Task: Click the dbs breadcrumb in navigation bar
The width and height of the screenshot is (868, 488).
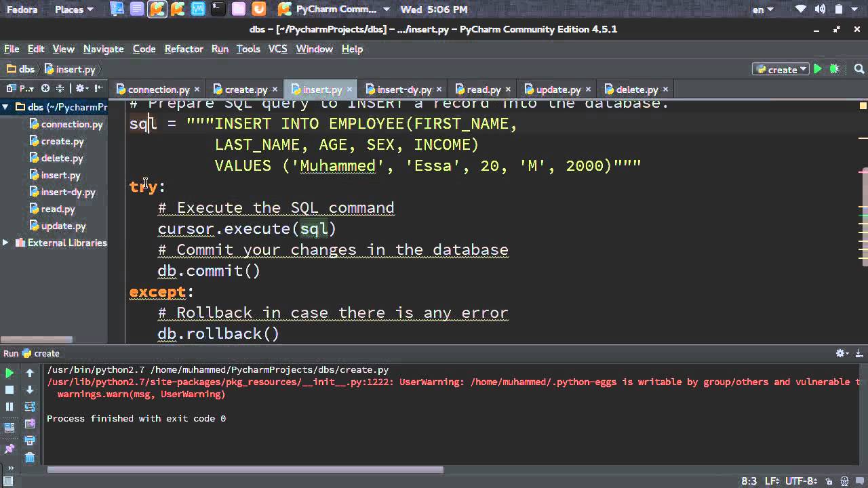Action: [20, 69]
